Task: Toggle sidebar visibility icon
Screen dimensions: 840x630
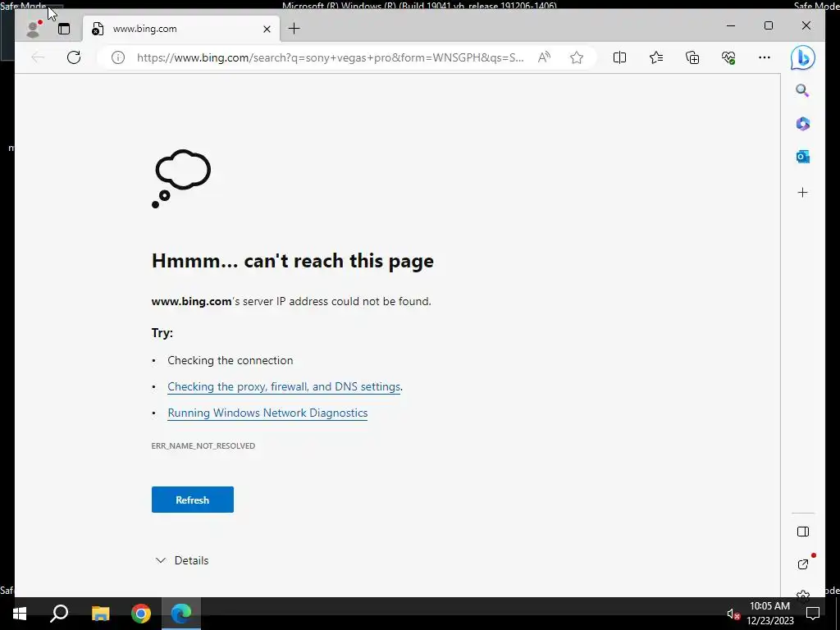Action: (x=802, y=532)
